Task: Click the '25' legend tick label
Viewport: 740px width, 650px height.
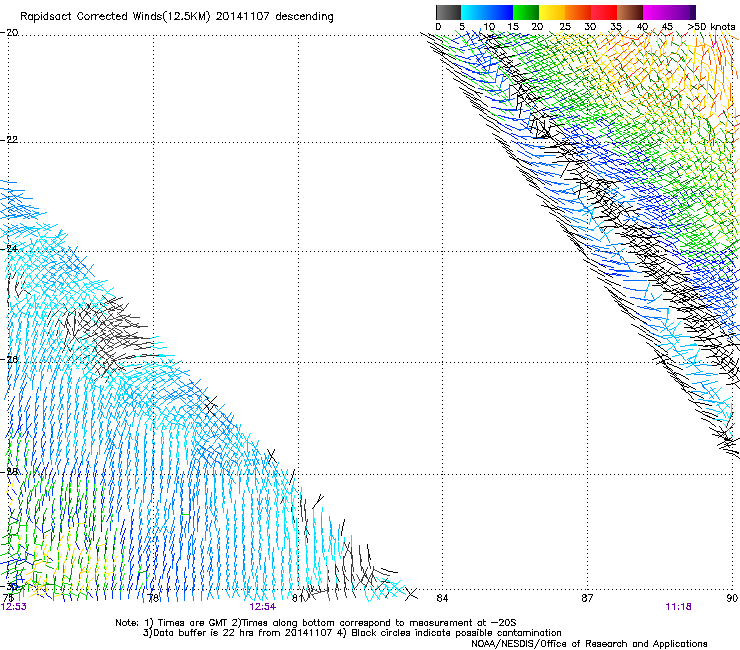Action: pos(565,27)
